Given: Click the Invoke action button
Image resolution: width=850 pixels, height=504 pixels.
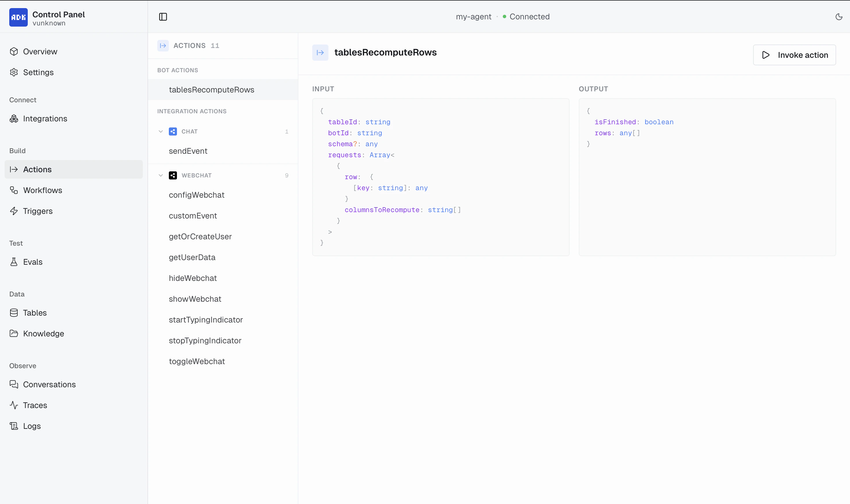Looking at the screenshot, I should point(794,55).
